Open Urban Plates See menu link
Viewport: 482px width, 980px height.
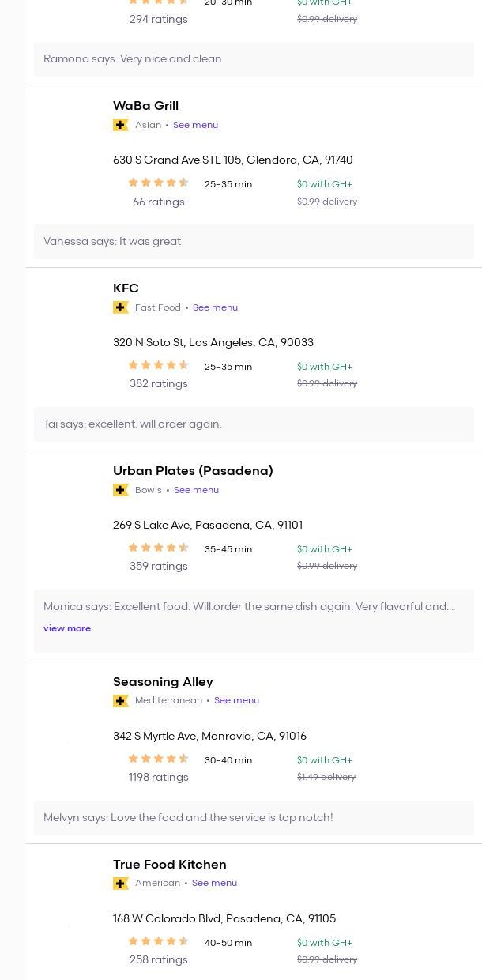[x=196, y=490]
